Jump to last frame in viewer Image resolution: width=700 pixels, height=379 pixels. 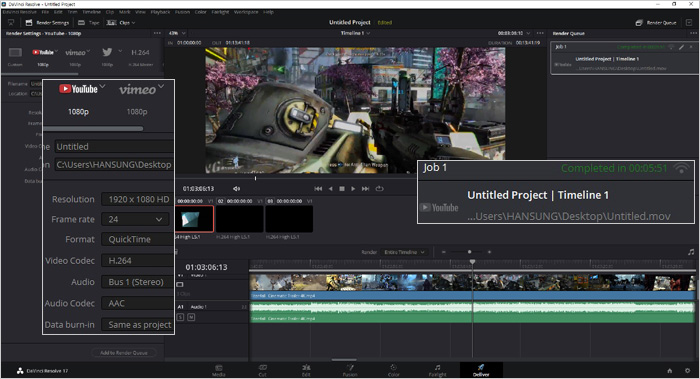pos(366,189)
